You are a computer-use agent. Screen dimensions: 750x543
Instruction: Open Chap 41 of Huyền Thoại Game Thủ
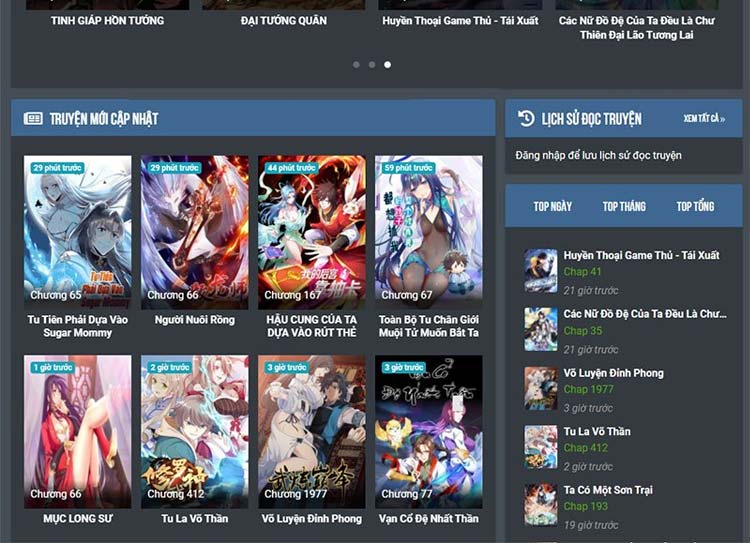pos(583,272)
